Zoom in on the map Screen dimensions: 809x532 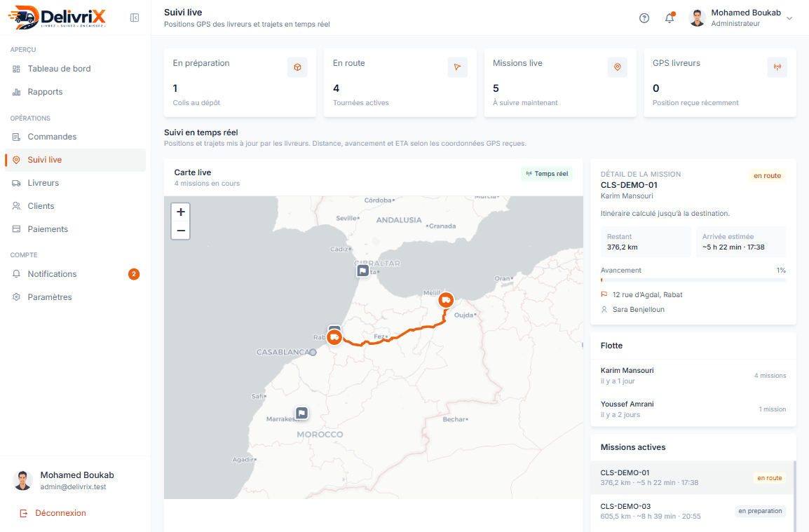(181, 212)
